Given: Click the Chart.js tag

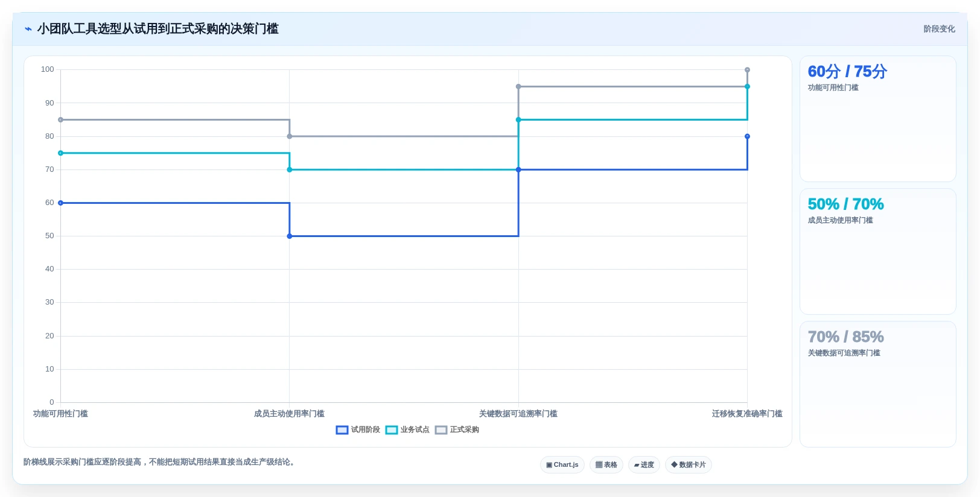Looking at the screenshot, I should point(562,465).
